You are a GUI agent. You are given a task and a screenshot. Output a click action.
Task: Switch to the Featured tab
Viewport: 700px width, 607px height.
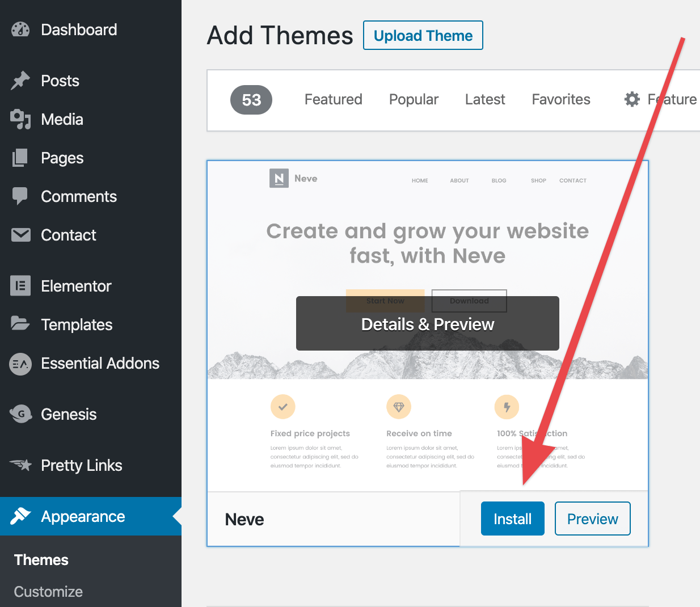coord(334,99)
